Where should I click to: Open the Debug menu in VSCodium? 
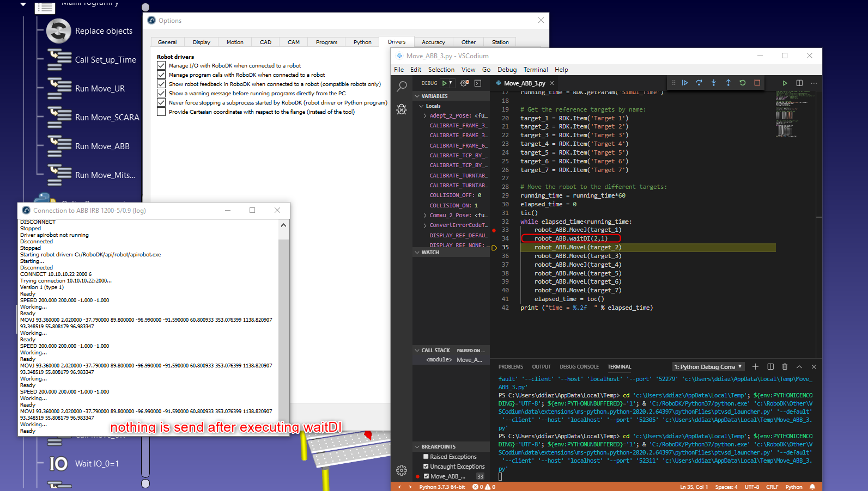507,70
